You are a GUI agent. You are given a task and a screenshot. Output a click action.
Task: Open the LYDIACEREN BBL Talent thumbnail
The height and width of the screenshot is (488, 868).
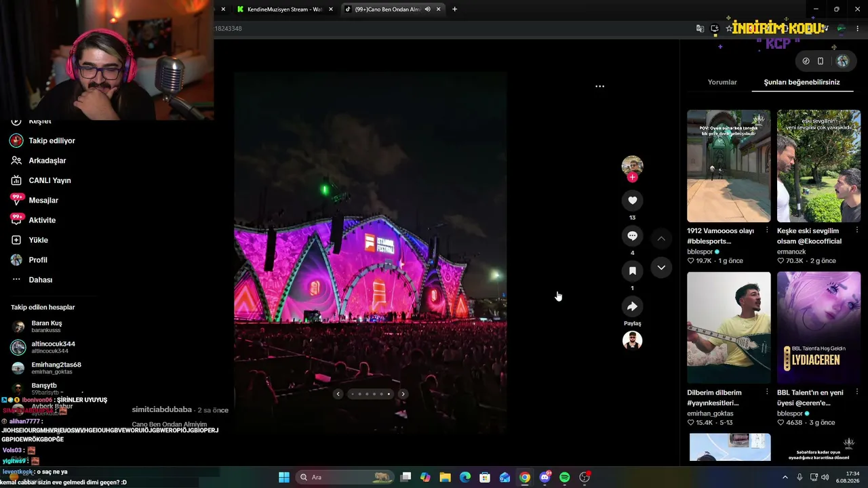[x=818, y=328]
